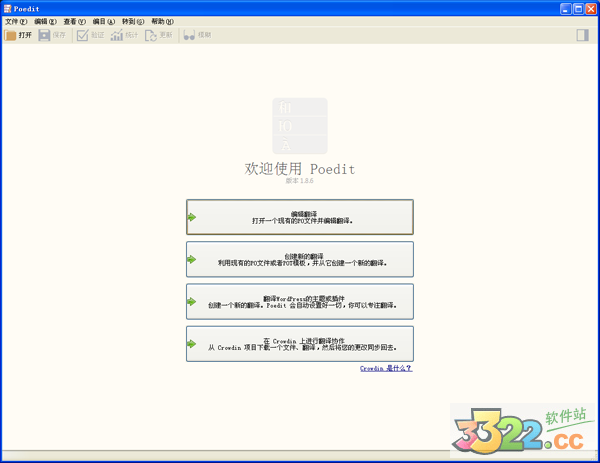Viewport: 600px width, 463px height.
Task: Open the 查看 (View) menu
Action: tap(75, 21)
